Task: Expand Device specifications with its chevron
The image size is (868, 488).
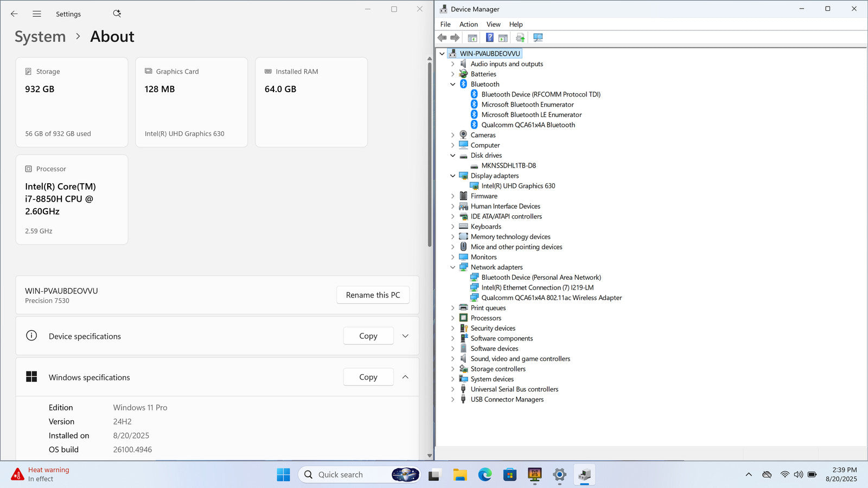Action: tap(405, 336)
